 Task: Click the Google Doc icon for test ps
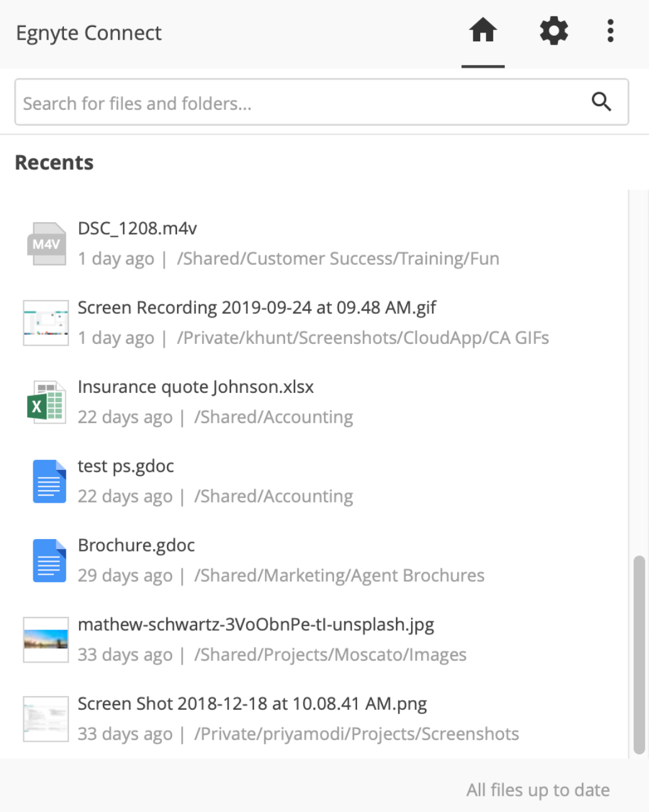49,481
